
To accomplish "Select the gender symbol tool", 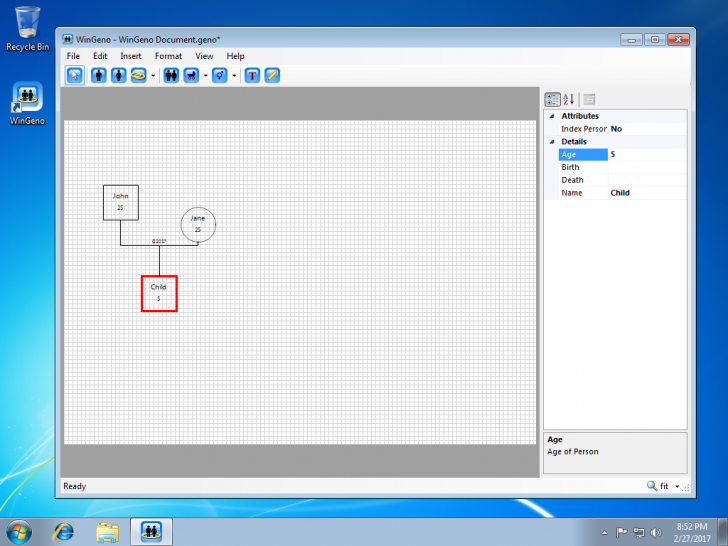I will click(220, 75).
